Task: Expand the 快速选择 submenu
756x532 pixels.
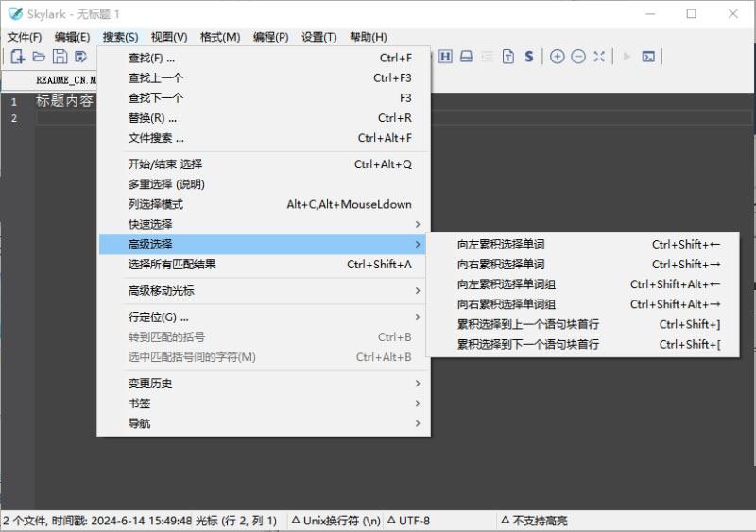Action: (264, 224)
